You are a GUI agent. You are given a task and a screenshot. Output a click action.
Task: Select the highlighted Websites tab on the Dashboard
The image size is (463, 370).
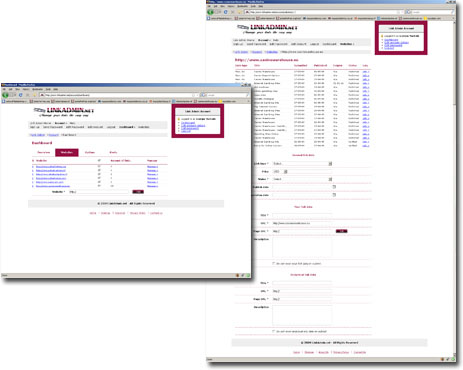click(x=67, y=152)
